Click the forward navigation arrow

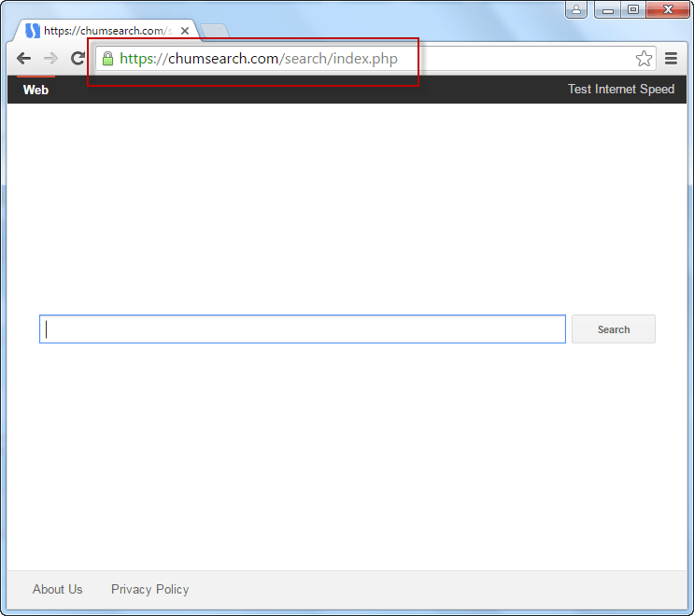(x=50, y=59)
